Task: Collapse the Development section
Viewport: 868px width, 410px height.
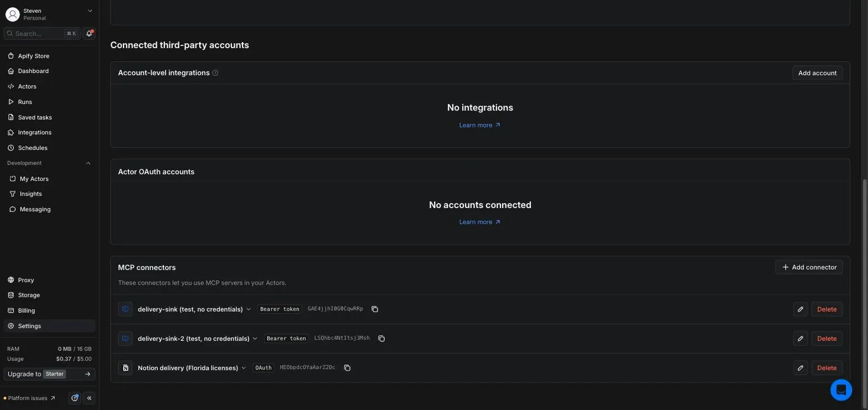Action: pos(88,163)
